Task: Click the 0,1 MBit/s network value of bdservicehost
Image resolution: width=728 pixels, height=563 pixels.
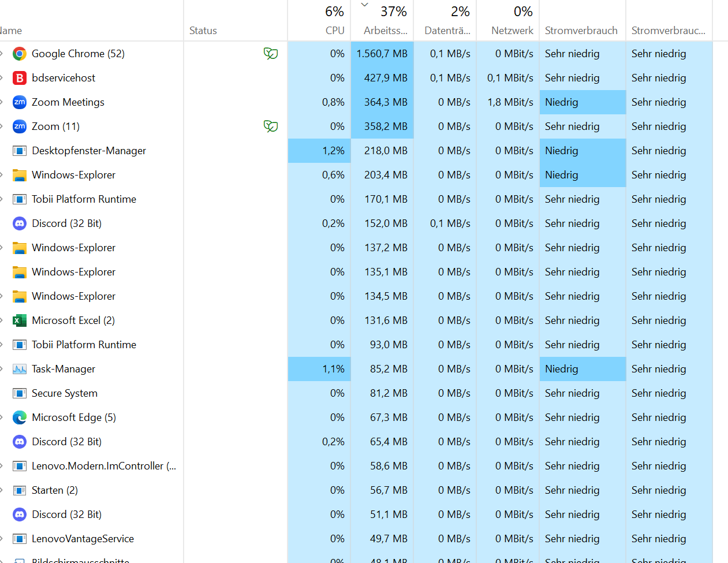Action: pyautogui.click(x=510, y=78)
